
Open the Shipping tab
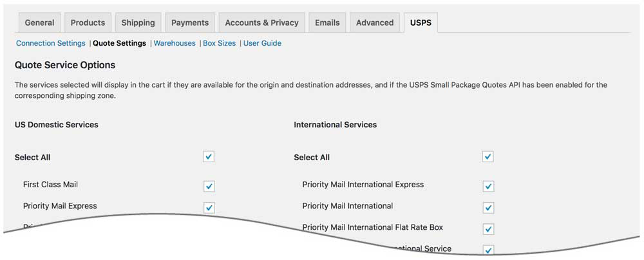(138, 23)
